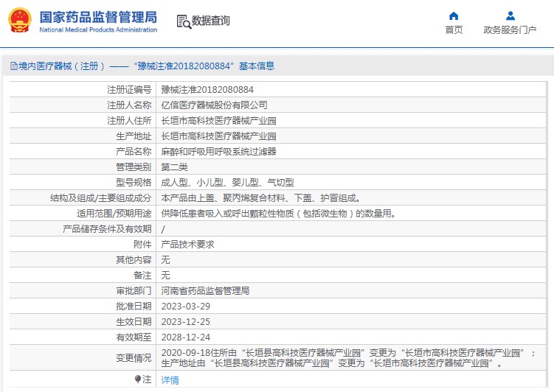Go to 首页 label
The width and height of the screenshot is (554, 392).
tap(454, 30)
